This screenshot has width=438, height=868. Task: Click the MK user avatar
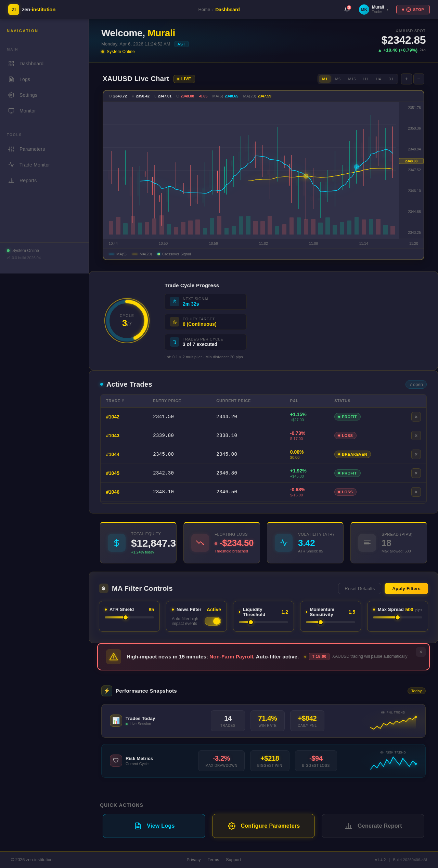pyautogui.click(x=364, y=10)
